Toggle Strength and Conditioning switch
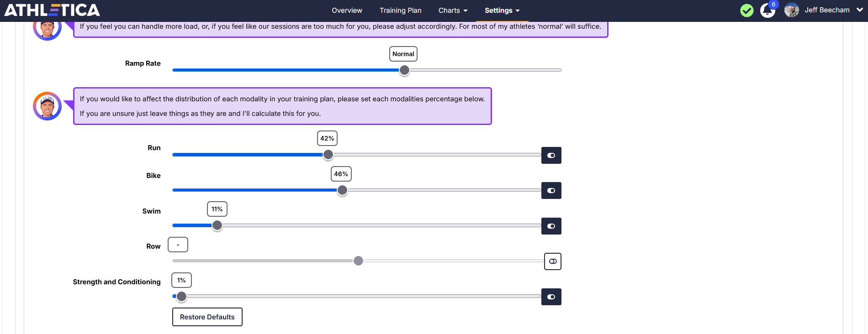This screenshot has width=868, height=334. coord(551,297)
